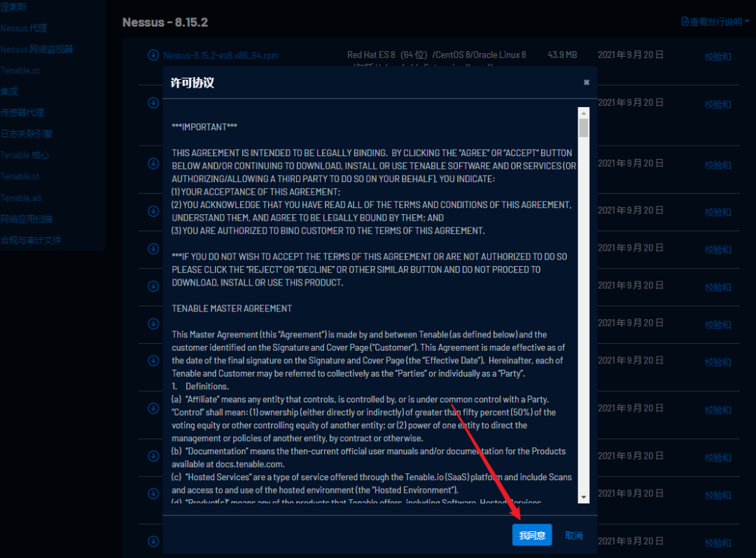This screenshot has height=558, width=756.
Task: Go to Nessus 网络监视器 in the sidebar
Action: 36,49
